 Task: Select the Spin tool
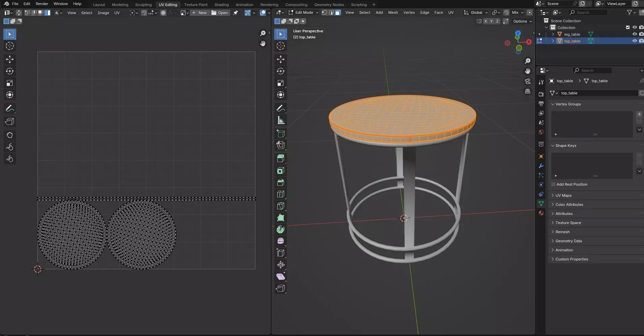pos(281,230)
